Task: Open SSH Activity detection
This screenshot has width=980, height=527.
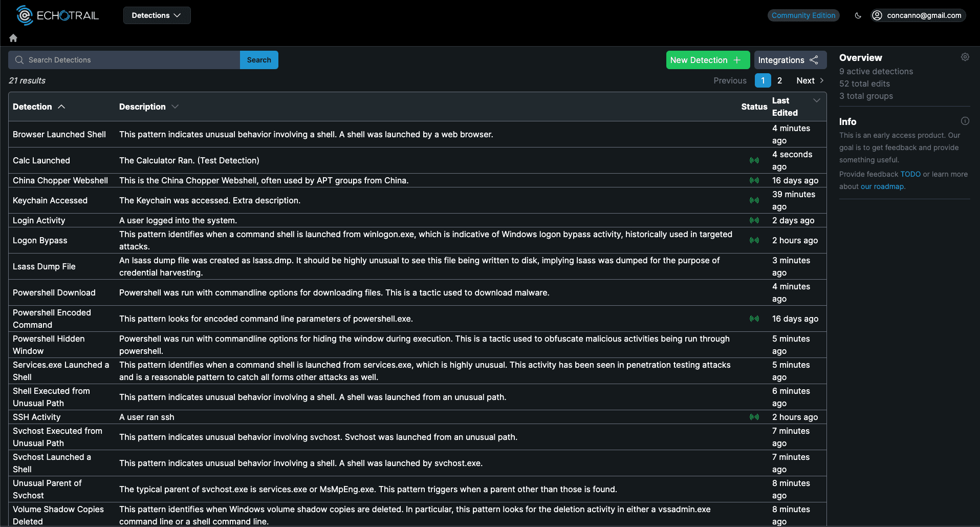Action: [x=37, y=417]
